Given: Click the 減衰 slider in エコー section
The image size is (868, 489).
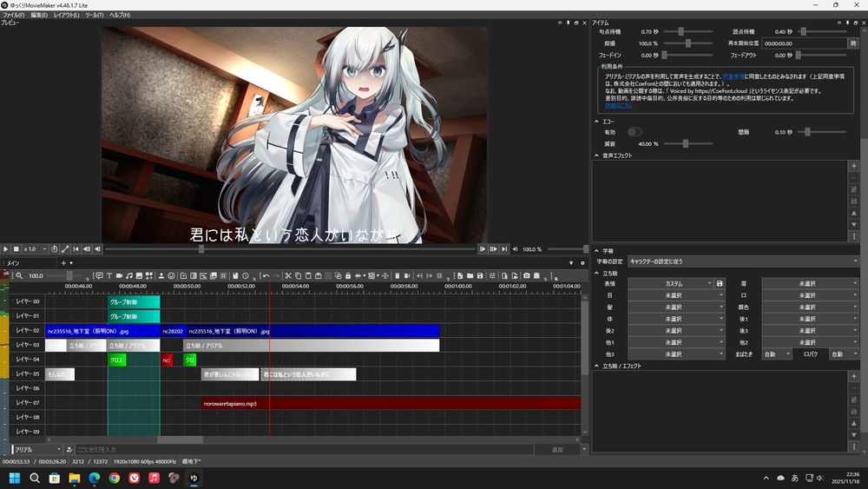Looking at the screenshot, I should pyautogui.click(x=685, y=143).
